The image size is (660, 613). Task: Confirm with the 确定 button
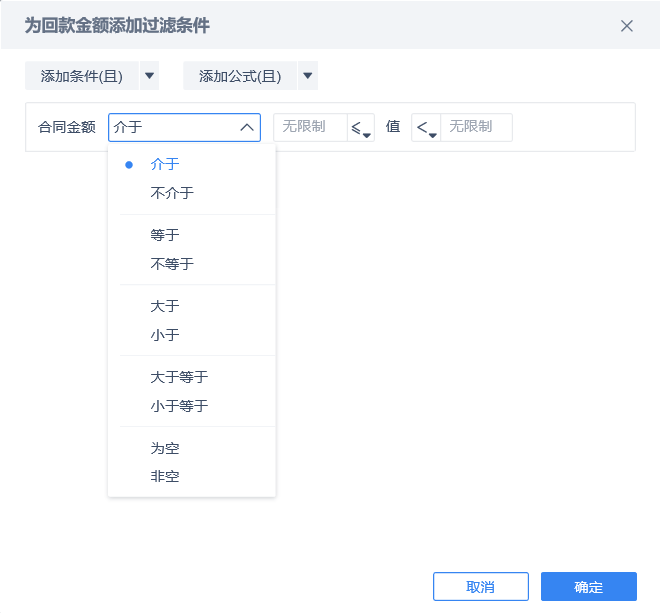tap(588, 587)
